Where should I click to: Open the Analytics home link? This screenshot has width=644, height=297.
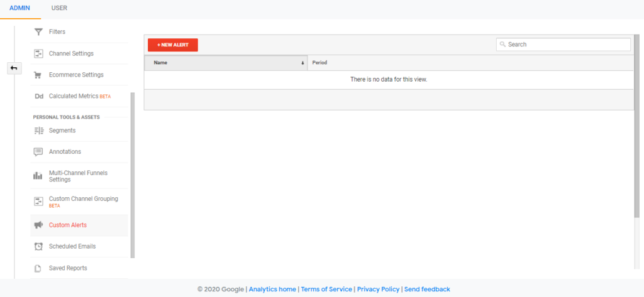click(x=272, y=289)
